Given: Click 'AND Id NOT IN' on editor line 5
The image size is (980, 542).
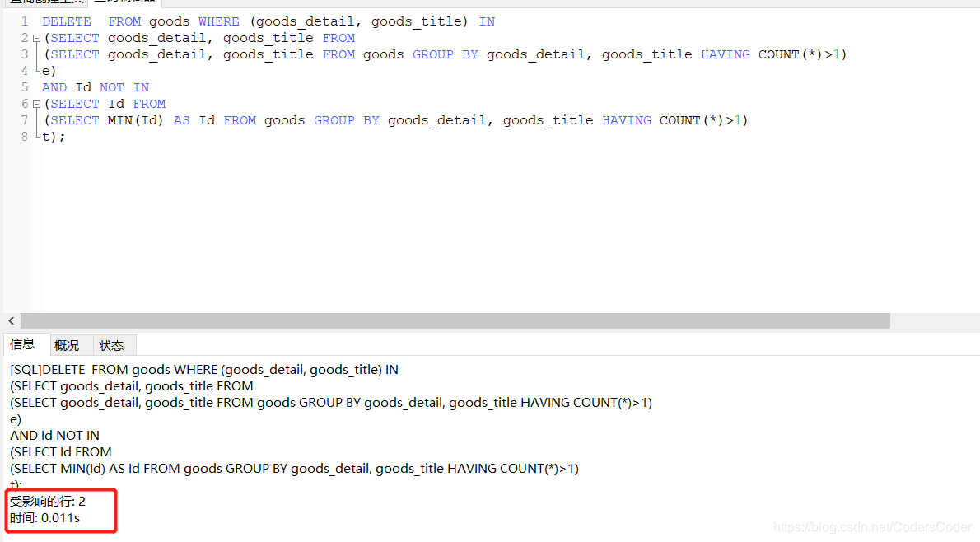Looking at the screenshot, I should pos(96,87).
